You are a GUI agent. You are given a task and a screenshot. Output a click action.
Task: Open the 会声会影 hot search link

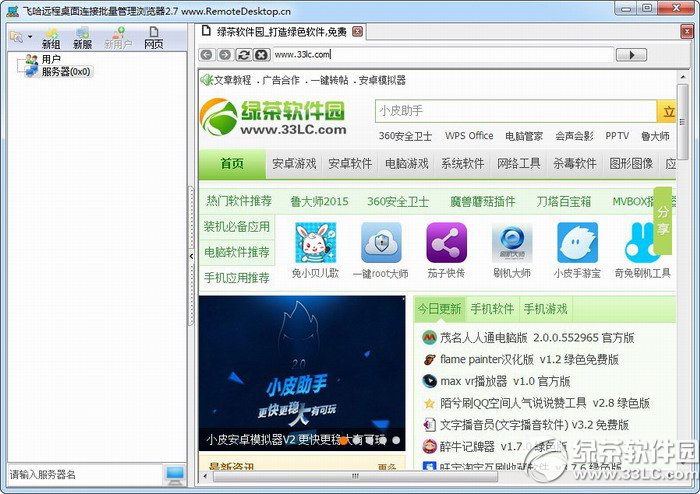574,136
